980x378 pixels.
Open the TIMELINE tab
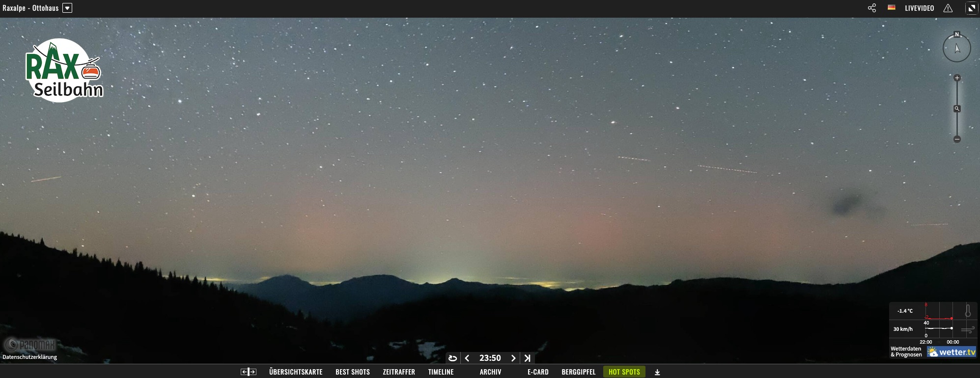441,372
